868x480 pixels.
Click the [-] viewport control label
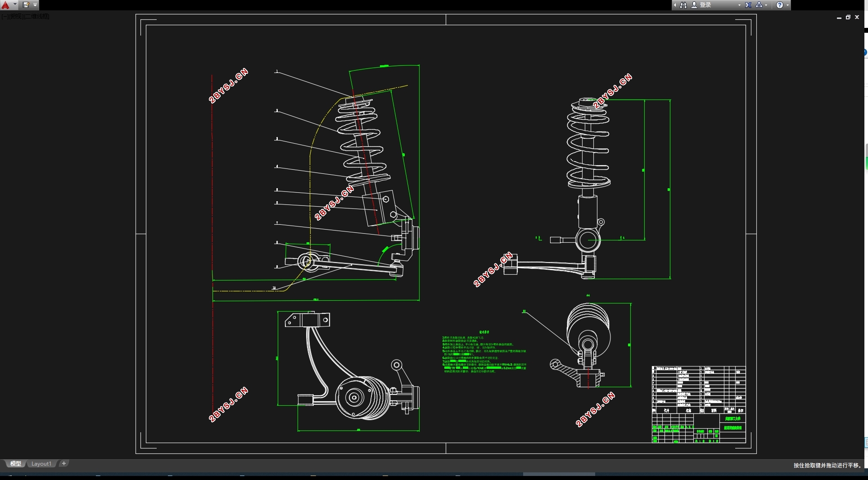(5, 16)
